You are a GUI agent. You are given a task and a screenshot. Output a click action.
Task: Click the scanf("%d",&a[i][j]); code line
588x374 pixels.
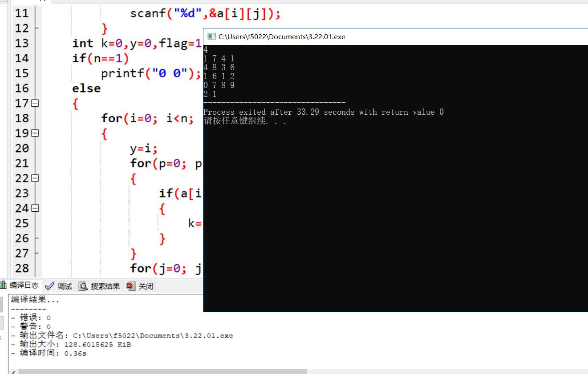(205, 14)
